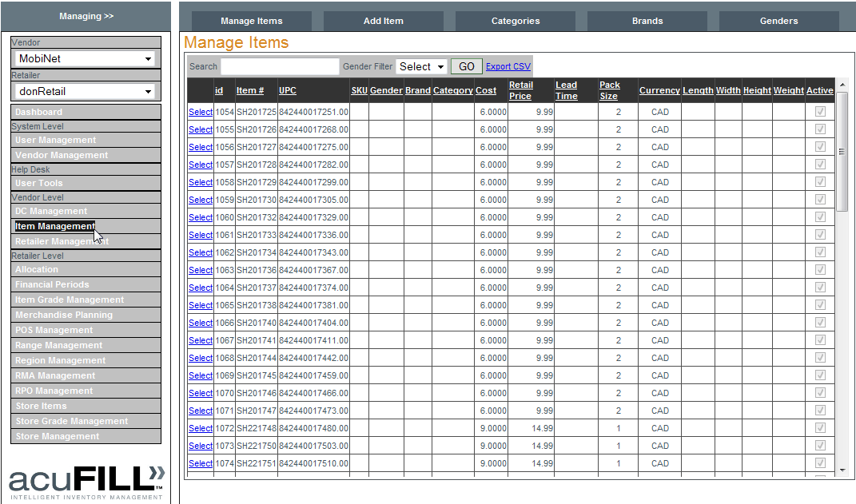Screen dimensions: 856x504
Task: Sort the table by Retail Price
Action: pos(520,90)
